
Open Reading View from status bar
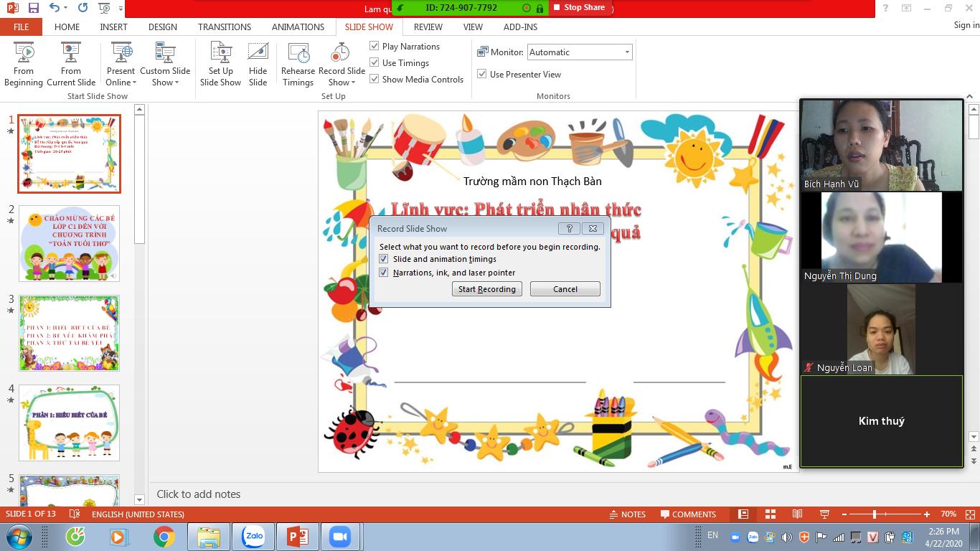(797, 514)
